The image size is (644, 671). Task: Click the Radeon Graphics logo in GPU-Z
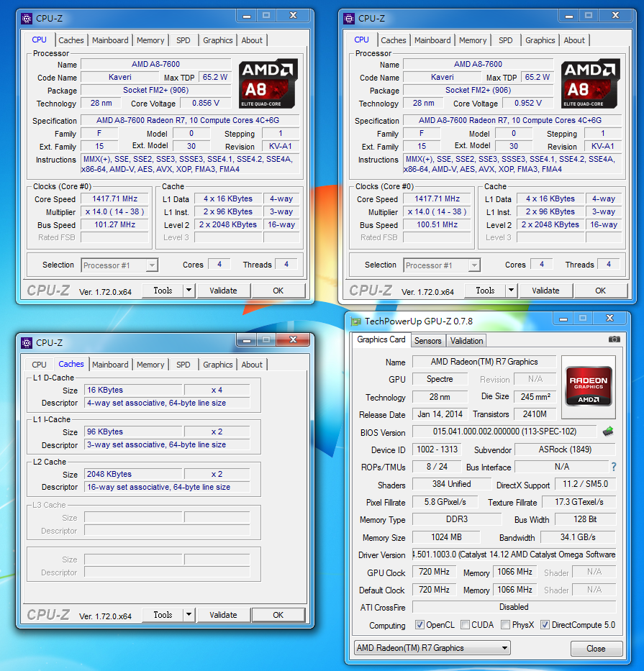coord(589,386)
